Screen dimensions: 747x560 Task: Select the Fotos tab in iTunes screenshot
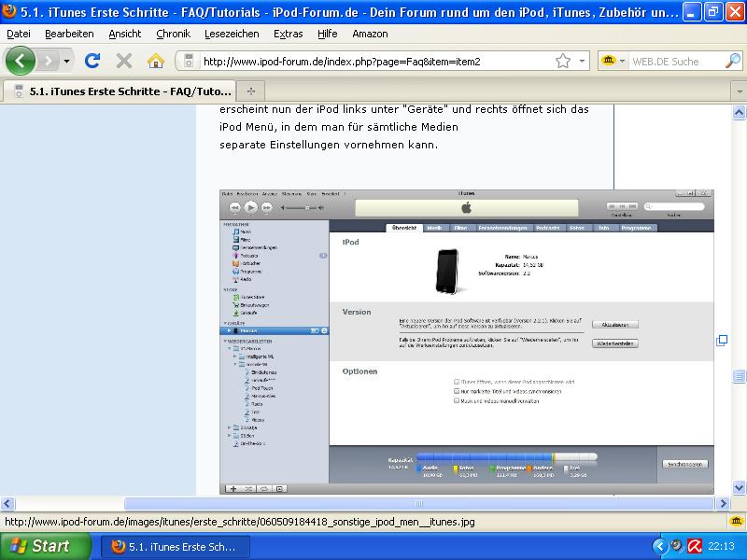click(x=576, y=228)
